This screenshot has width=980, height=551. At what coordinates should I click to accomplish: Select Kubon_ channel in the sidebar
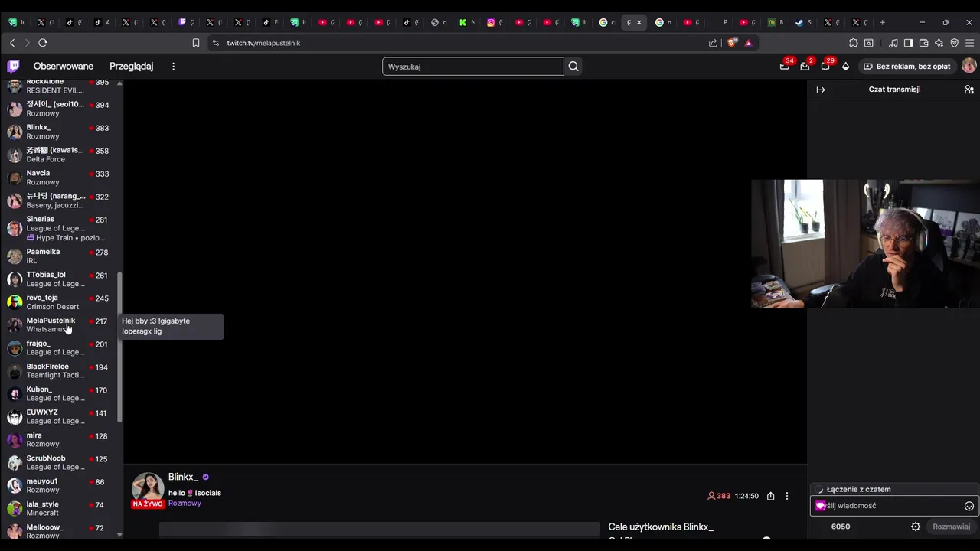point(60,393)
